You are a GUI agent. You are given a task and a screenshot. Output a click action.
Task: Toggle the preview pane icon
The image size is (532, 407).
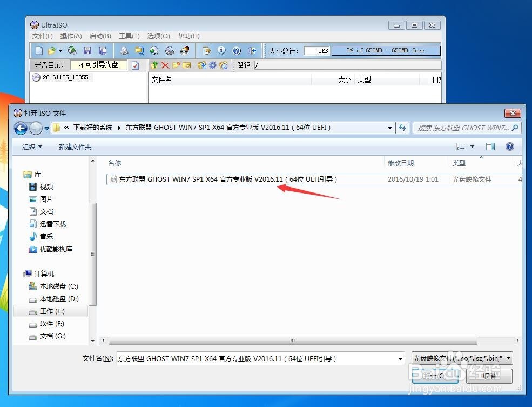pyautogui.click(x=490, y=146)
